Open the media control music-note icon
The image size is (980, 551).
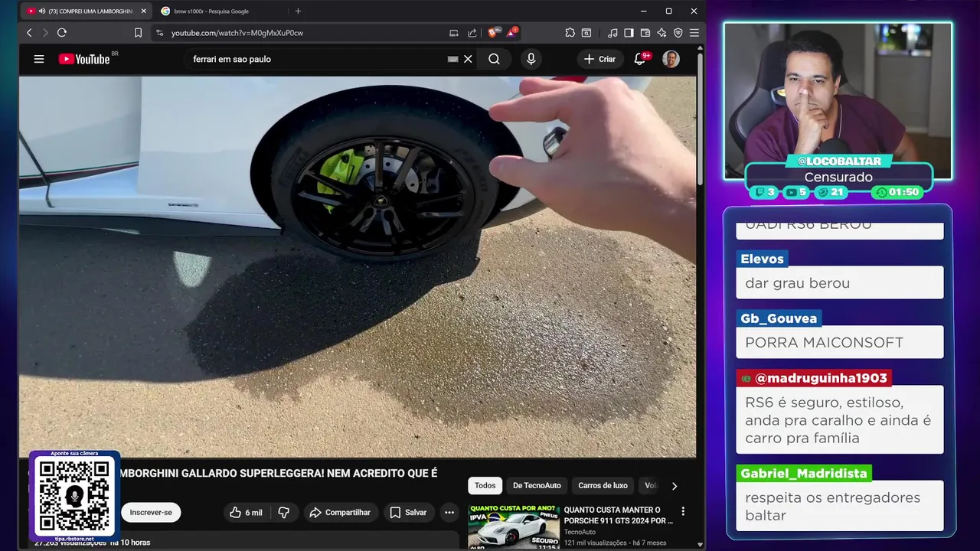[x=612, y=33]
